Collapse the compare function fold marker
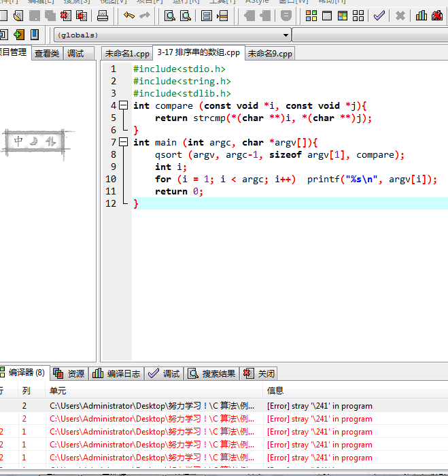 (x=123, y=105)
